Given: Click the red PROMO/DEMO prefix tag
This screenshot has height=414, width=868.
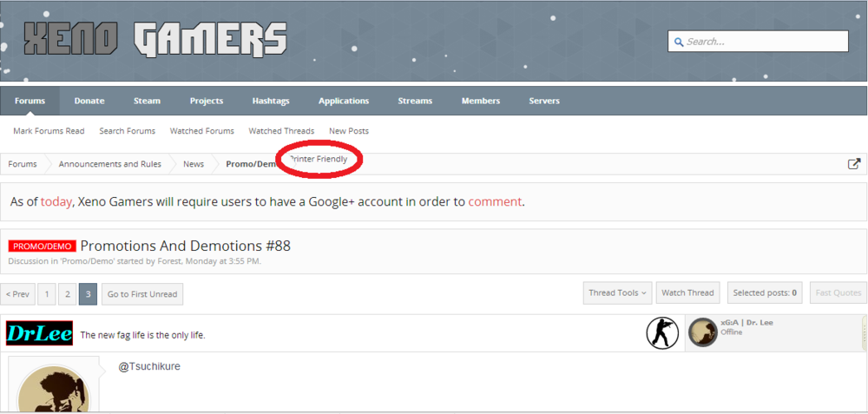Looking at the screenshot, I should (42, 246).
